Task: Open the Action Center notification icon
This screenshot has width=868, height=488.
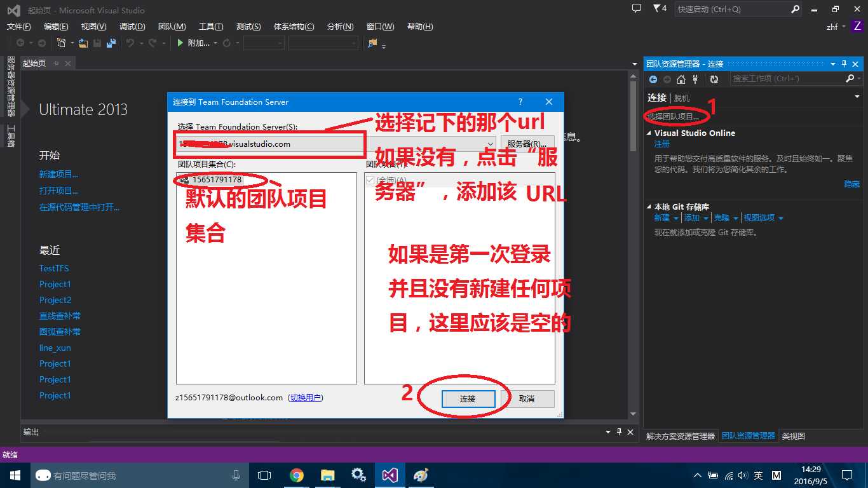Action: (847, 475)
